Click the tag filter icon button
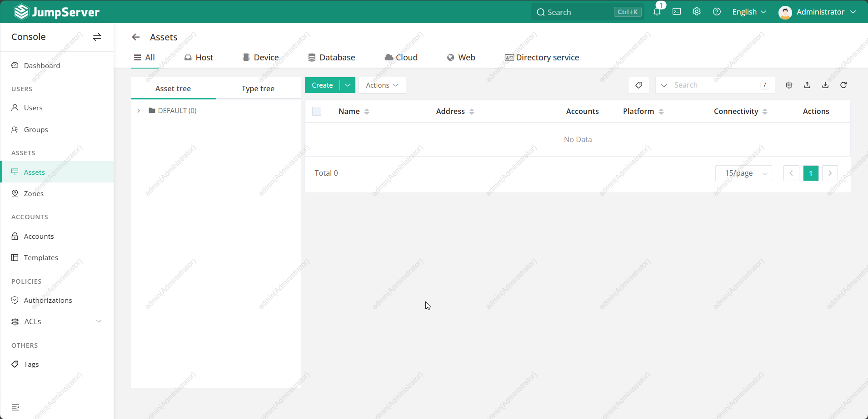 click(x=639, y=85)
